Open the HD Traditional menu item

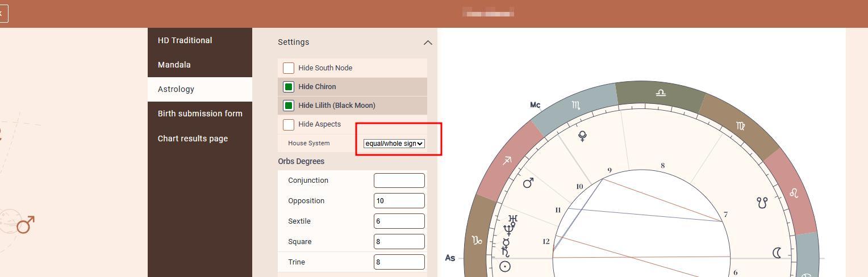[185, 40]
